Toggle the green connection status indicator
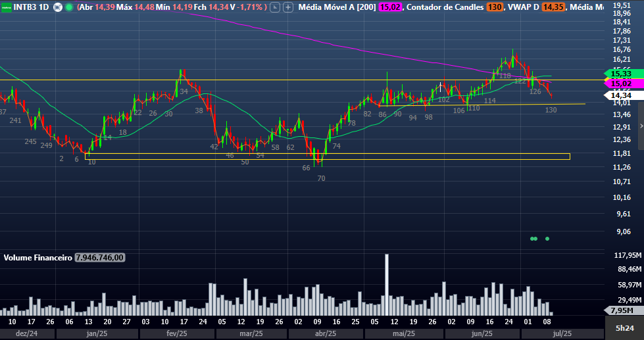The image size is (644, 340). (x=69, y=7)
